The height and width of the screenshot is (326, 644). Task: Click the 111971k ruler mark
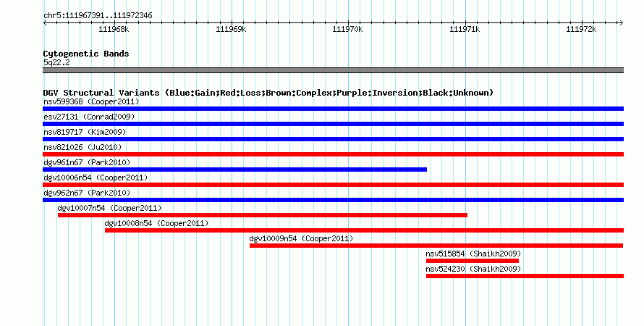465,29
